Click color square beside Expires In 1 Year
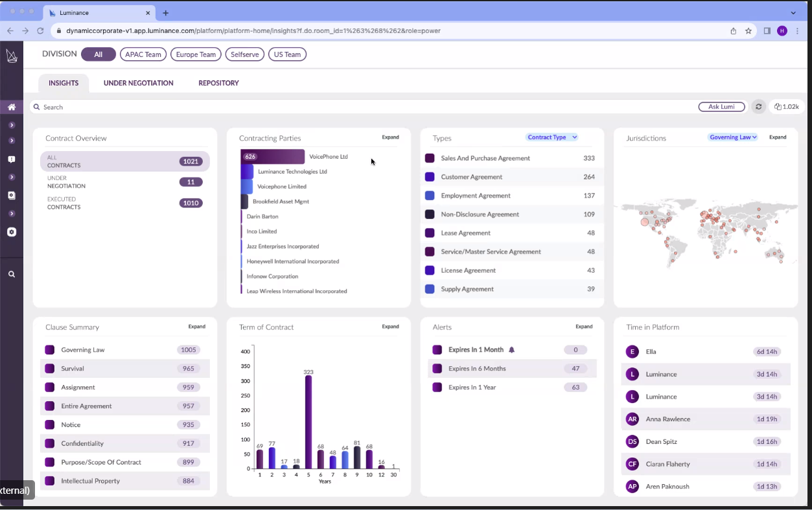 (x=437, y=388)
